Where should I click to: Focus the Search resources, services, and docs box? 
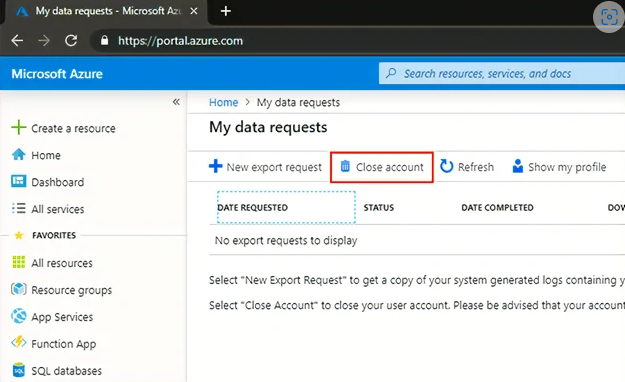(502, 73)
